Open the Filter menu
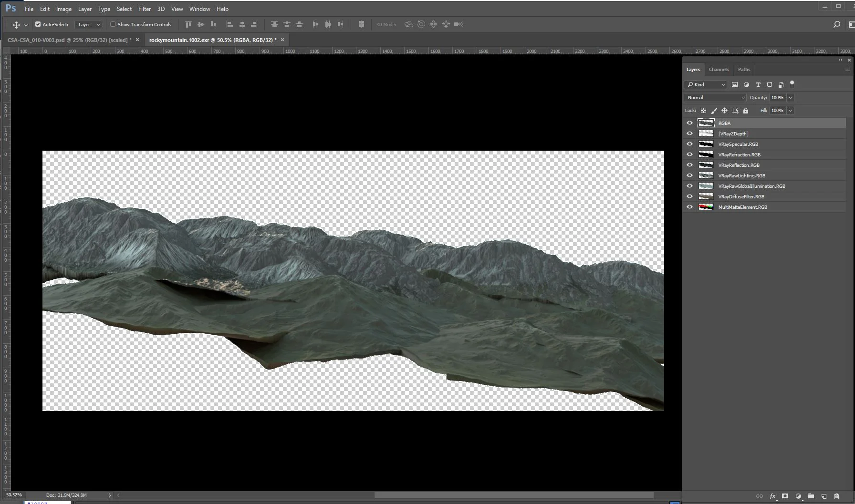The image size is (855, 504). tap(145, 9)
